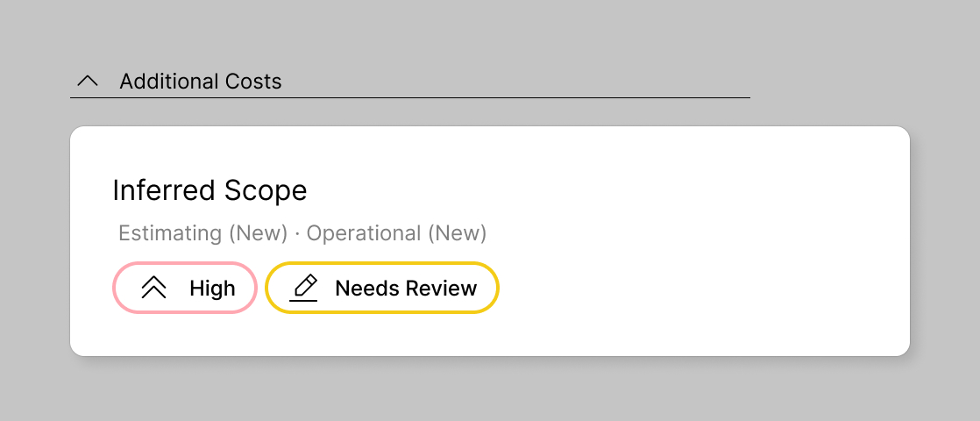Collapse the Additional Costs section chevron
Viewport: 980px width, 421px height.
[87, 82]
